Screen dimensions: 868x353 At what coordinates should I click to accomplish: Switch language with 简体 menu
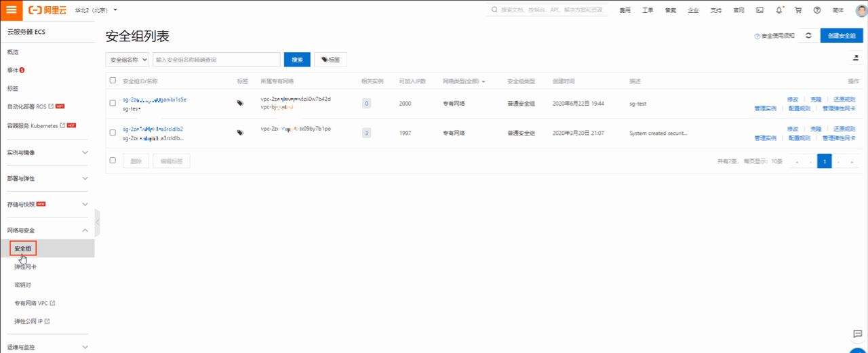click(x=838, y=10)
